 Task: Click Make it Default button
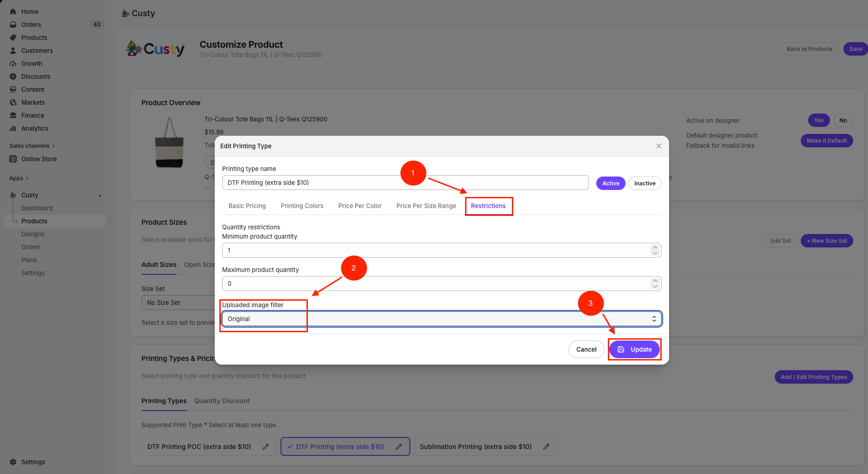pos(826,141)
